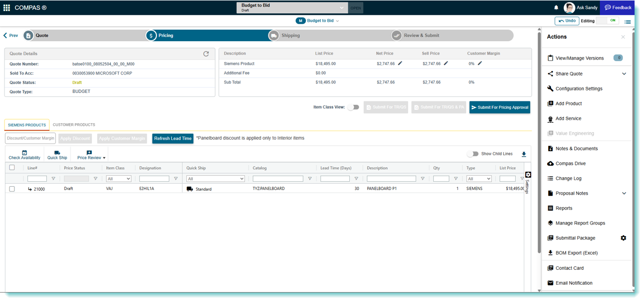Open Email Notification action
This screenshot has width=644, height=302.
click(569, 283)
